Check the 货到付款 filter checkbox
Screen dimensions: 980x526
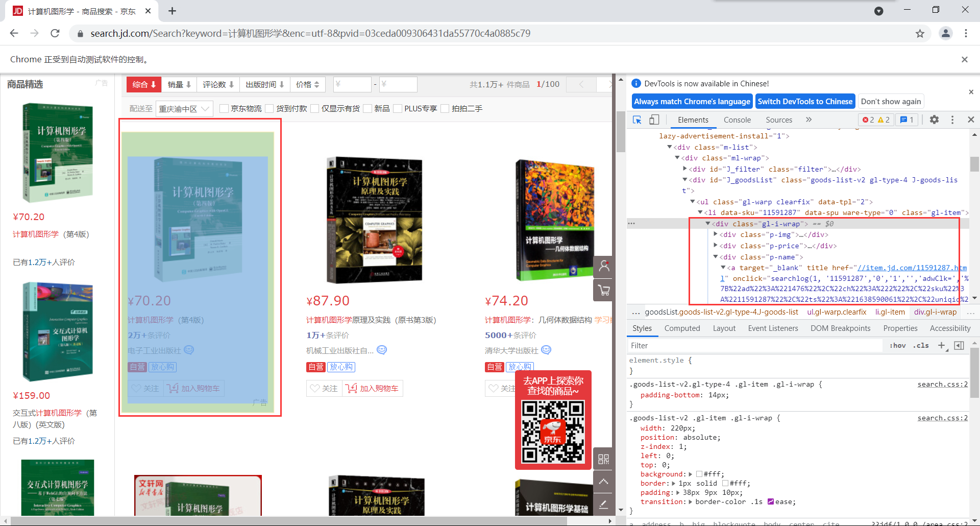[269, 108]
